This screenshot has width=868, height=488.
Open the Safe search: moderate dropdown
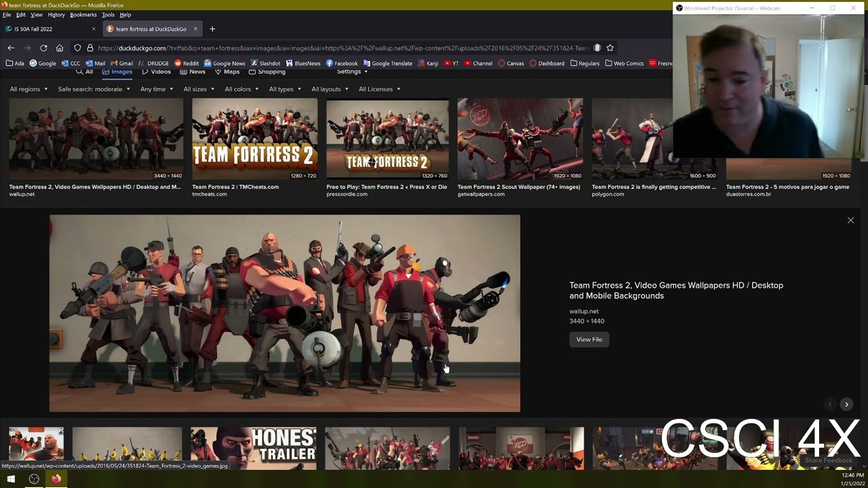94,89
